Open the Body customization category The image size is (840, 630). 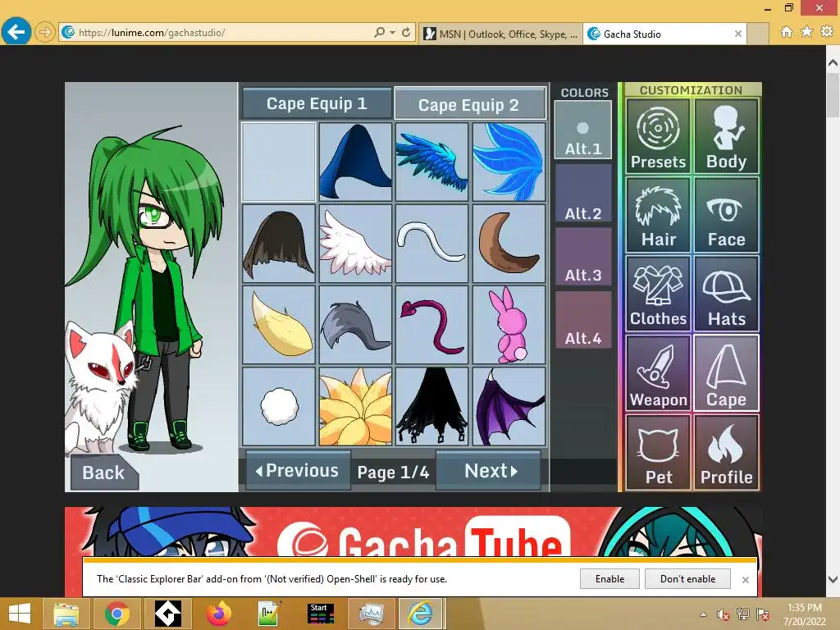coord(726,137)
